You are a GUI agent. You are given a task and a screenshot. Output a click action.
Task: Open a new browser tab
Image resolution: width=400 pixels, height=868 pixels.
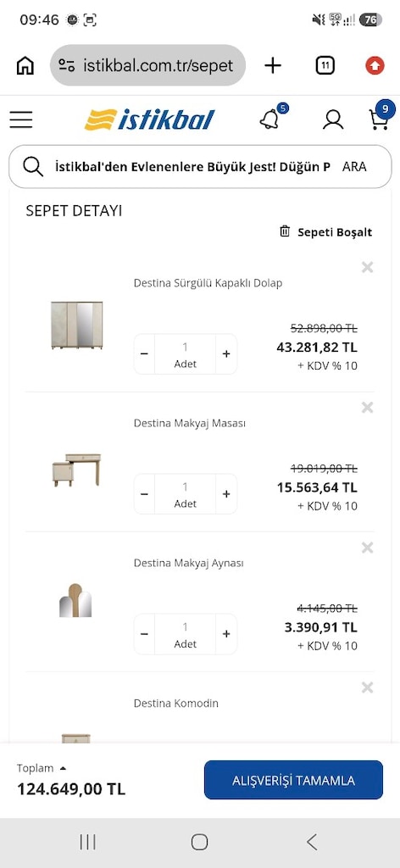coord(272,66)
